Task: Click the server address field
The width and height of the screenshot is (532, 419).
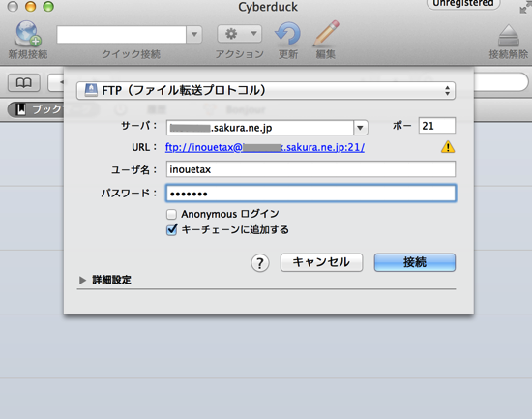Action: click(260, 128)
